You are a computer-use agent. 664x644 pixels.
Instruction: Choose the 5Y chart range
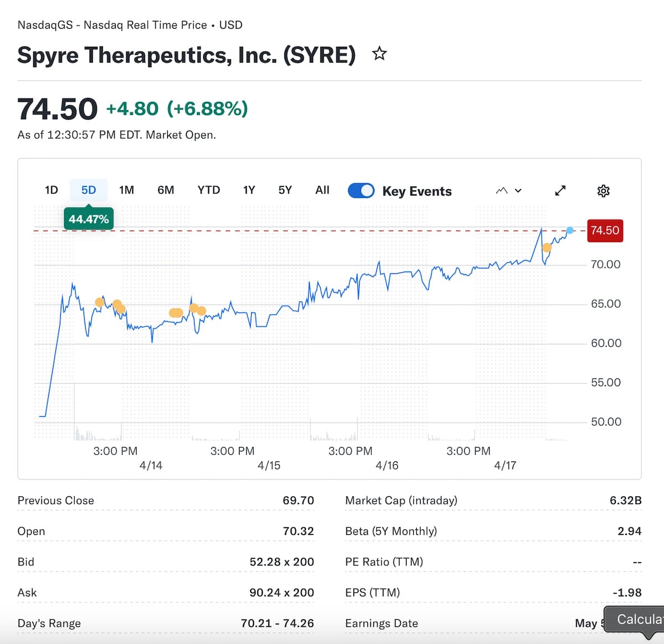click(285, 190)
